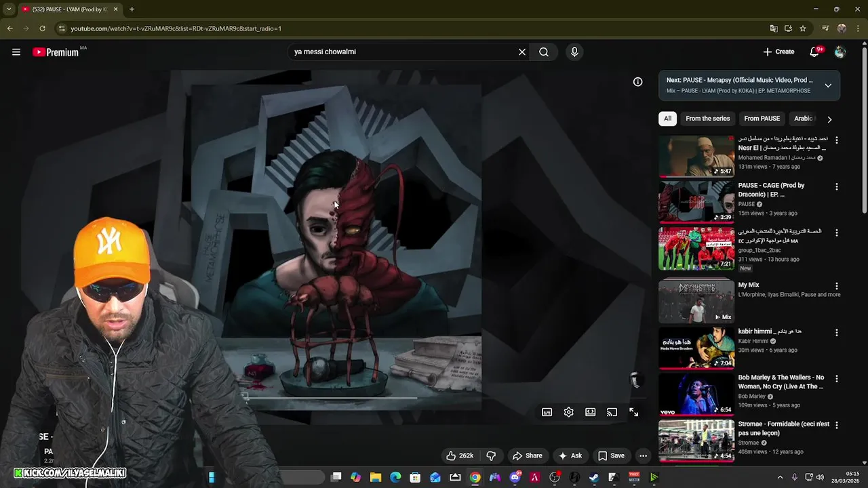Expand the Next PAUSE Metapsy mix panel
868x488 pixels.
[x=828, y=85]
